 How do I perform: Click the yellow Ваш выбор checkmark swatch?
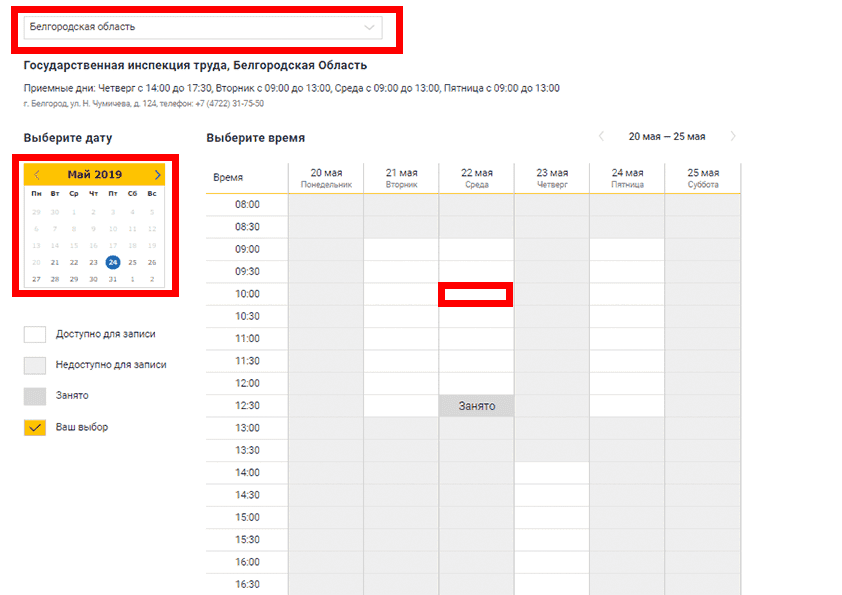[35, 427]
